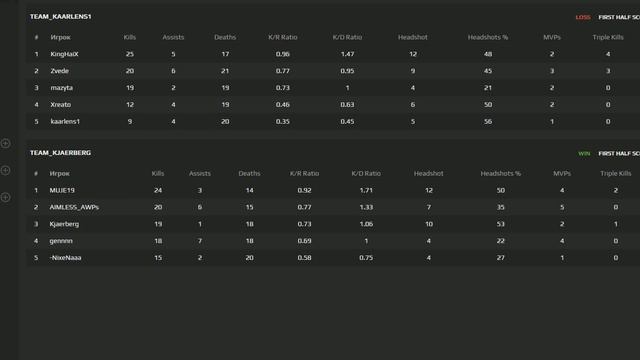Sort TEAM_KAARLENS1 table by Assists header
The height and width of the screenshot is (360, 640).
[x=173, y=37]
